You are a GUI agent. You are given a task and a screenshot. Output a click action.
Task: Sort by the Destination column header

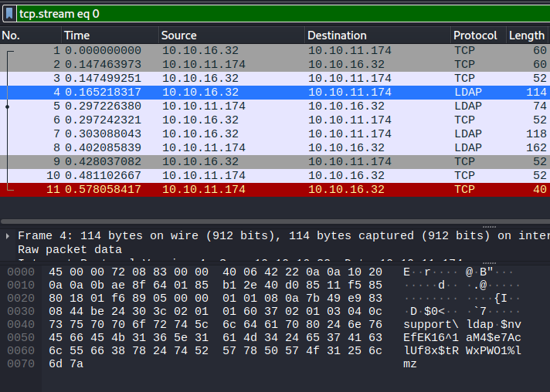378,35
